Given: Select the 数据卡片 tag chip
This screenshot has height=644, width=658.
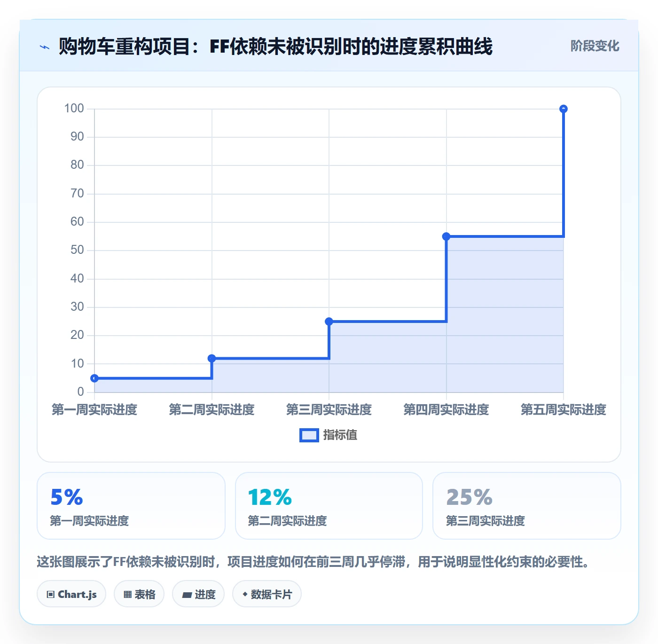Looking at the screenshot, I should coord(267,594).
